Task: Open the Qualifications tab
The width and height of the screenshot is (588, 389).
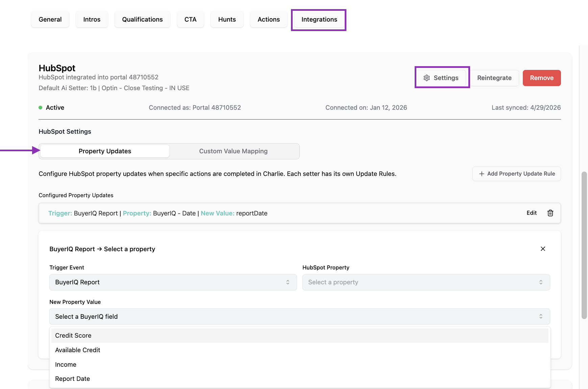Action: [x=142, y=20]
